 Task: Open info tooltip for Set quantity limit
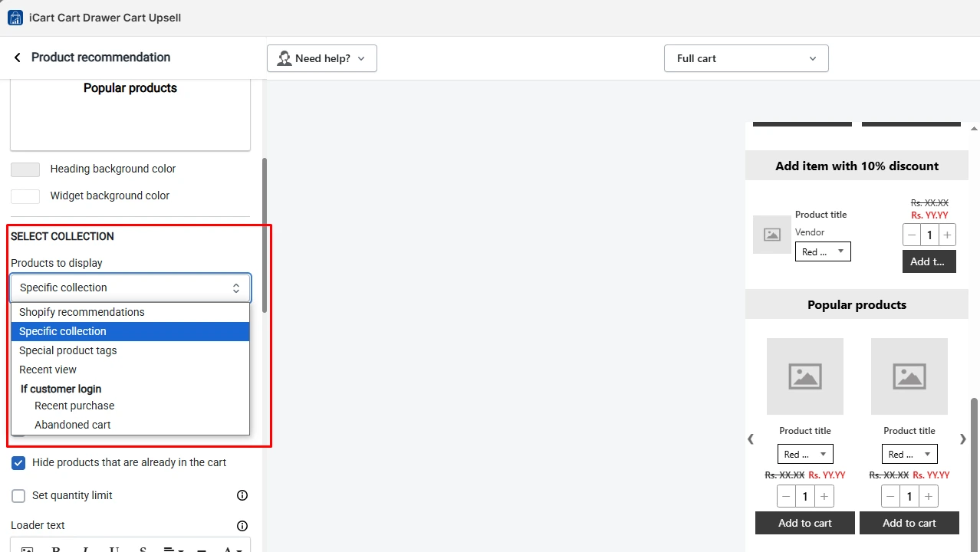[x=242, y=495]
